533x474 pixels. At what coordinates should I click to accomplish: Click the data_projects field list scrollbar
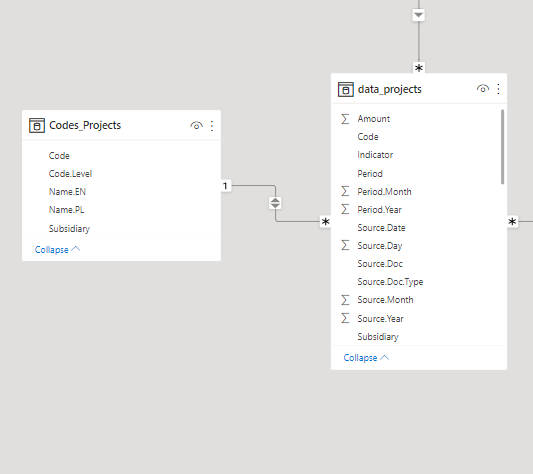[502, 147]
